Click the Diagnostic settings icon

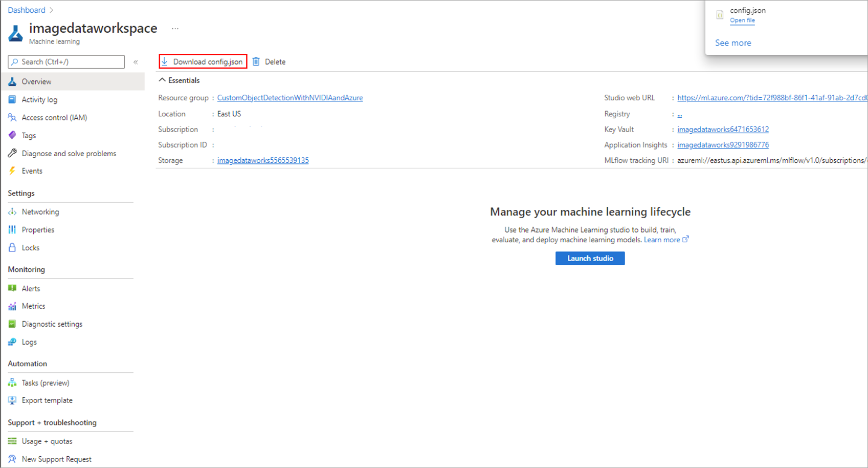coord(12,324)
